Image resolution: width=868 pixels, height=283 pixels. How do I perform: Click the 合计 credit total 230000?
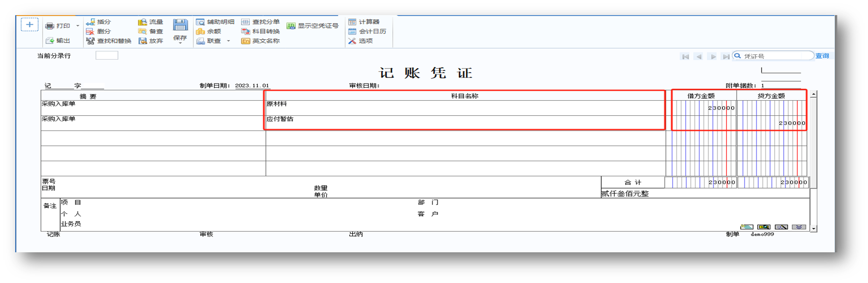(x=794, y=182)
